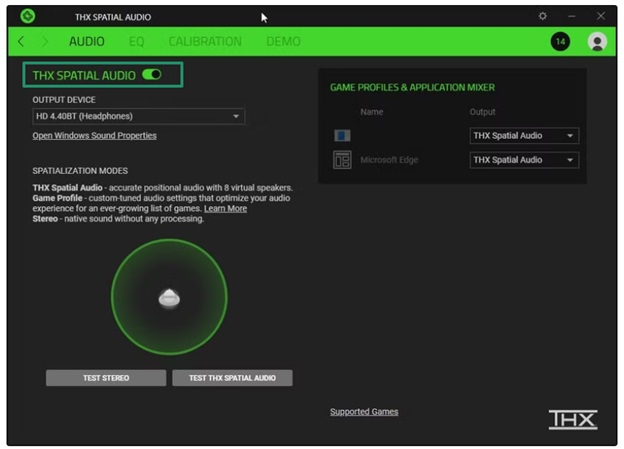Open the Supported Games link
Screen dimensions: 624x449
[364, 412]
